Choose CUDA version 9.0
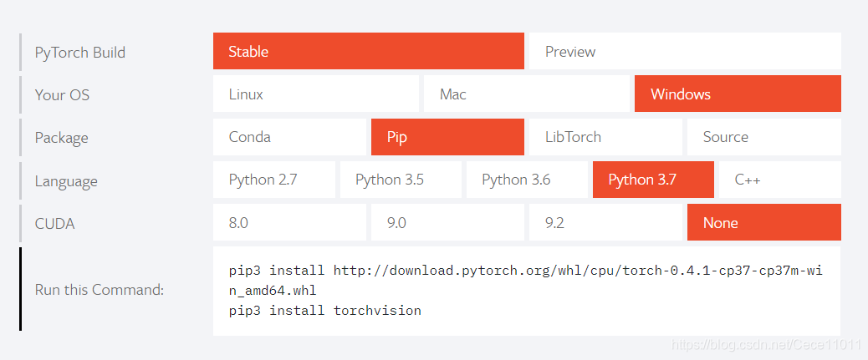Screen dimensions: 868x360 pyautogui.click(x=447, y=222)
